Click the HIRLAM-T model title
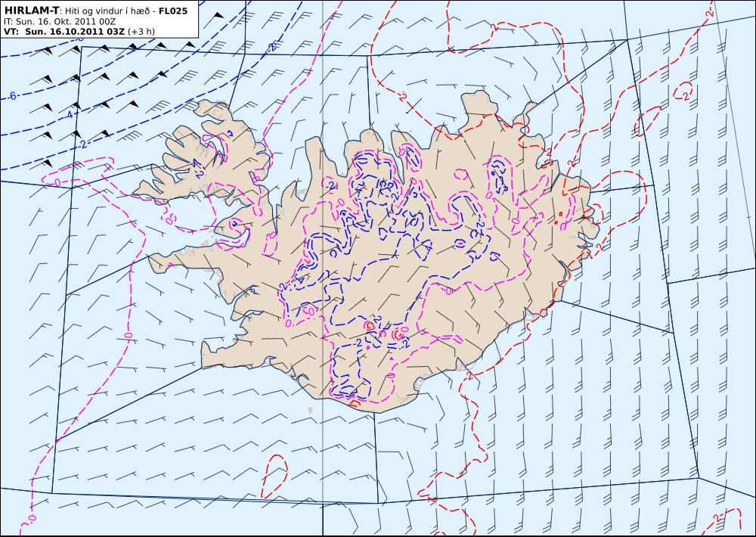The width and height of the screenshot is (756, 537). coord(31,10)
